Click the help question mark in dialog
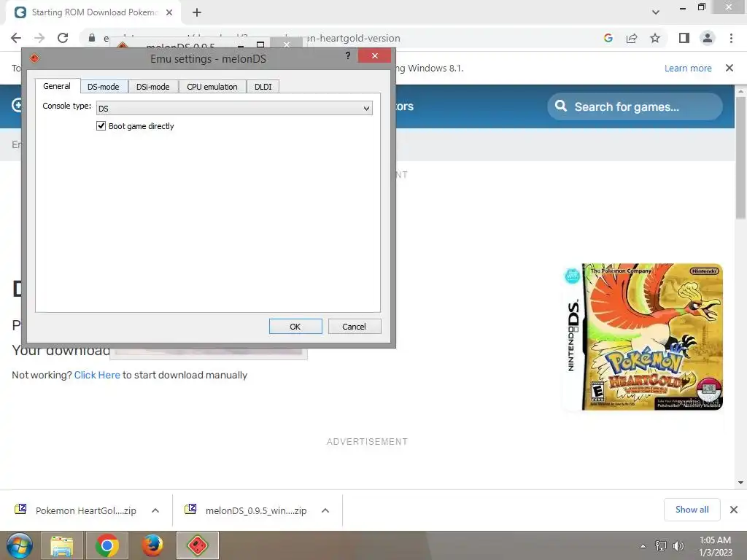747x560 pixels. click(x=348, y=55)
